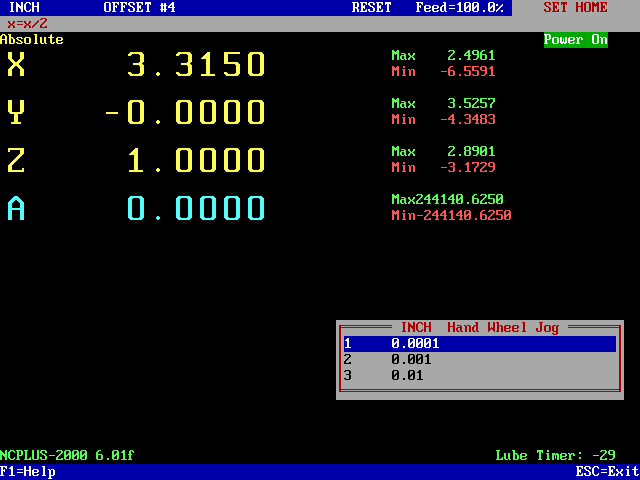
Task: Click Y axis Max value 3.5257
Action: click(x=471, y=103)
